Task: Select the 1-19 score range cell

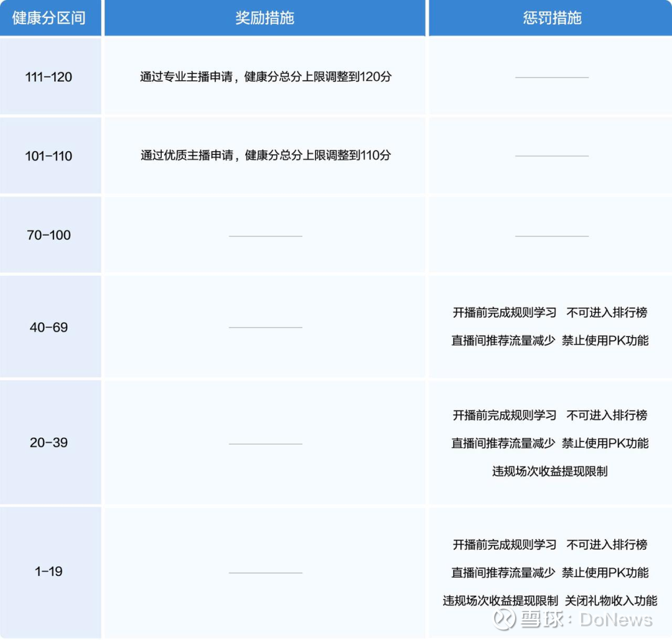Action: [49, 571]
